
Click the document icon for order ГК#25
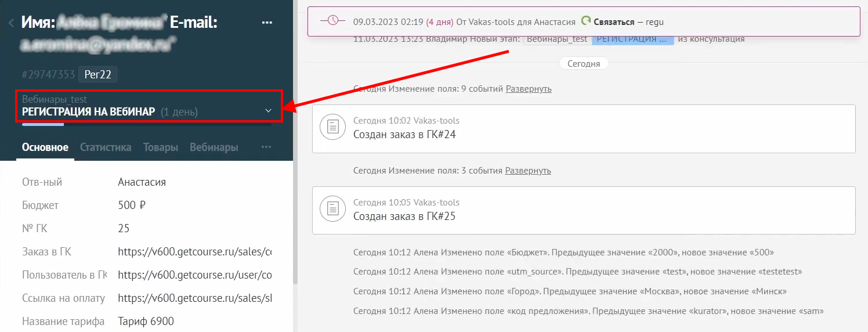pos(333,209)
